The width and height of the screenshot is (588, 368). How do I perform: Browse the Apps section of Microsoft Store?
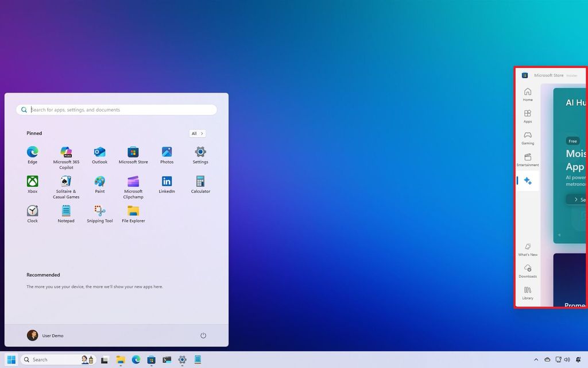pos(528,116)
